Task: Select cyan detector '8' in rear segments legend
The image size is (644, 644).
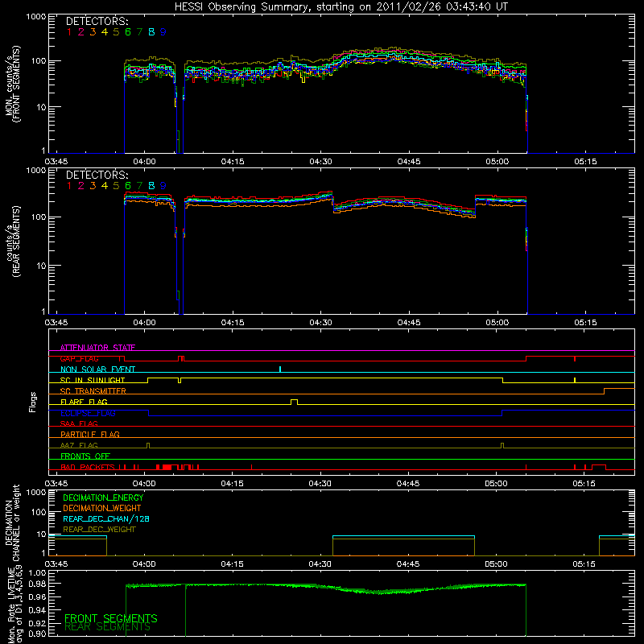Action: (151, 186)
